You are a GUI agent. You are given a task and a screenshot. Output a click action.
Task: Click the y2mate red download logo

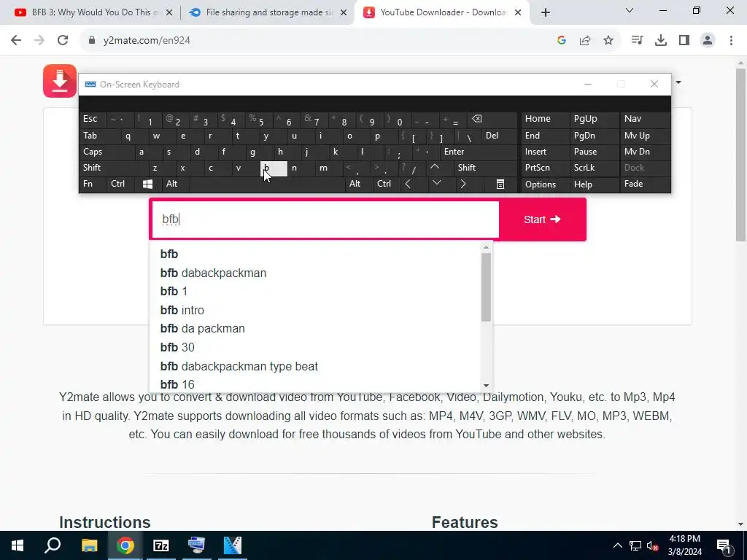coord(60,81)
